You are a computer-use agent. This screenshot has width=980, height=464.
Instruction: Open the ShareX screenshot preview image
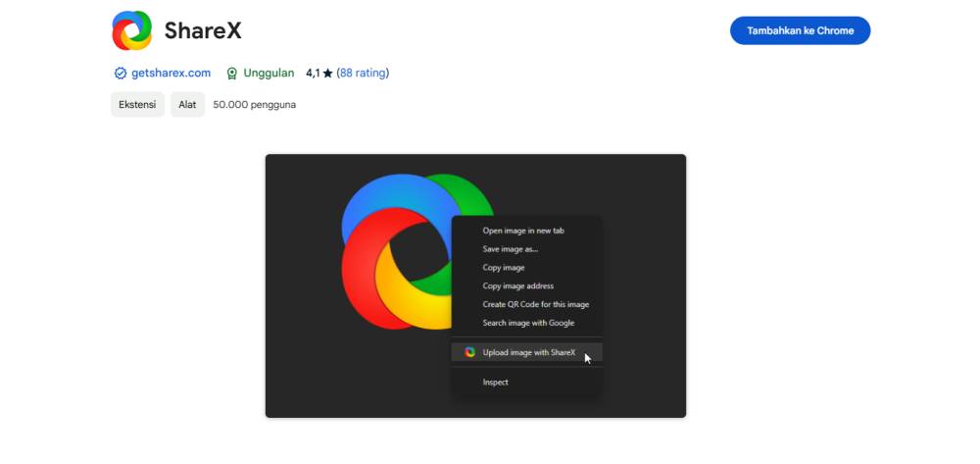pos(475,285)
